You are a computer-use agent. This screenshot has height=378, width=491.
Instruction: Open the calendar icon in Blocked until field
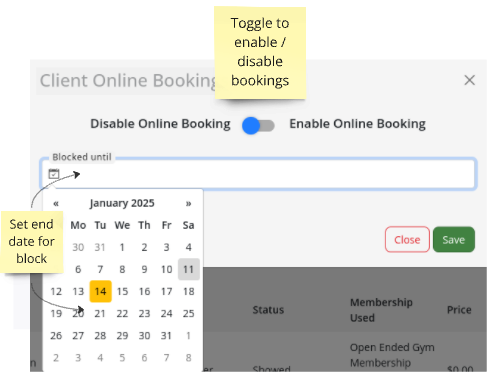[x=54, y=174]
